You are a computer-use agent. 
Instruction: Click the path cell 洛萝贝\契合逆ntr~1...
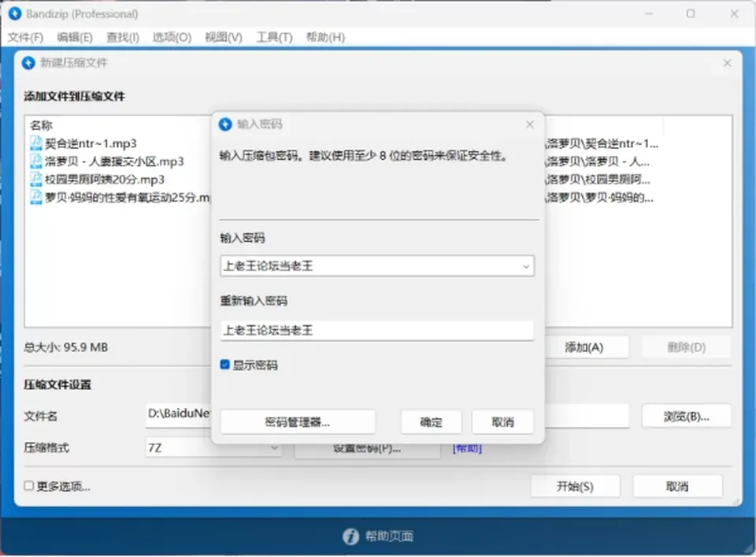point(602,143)
